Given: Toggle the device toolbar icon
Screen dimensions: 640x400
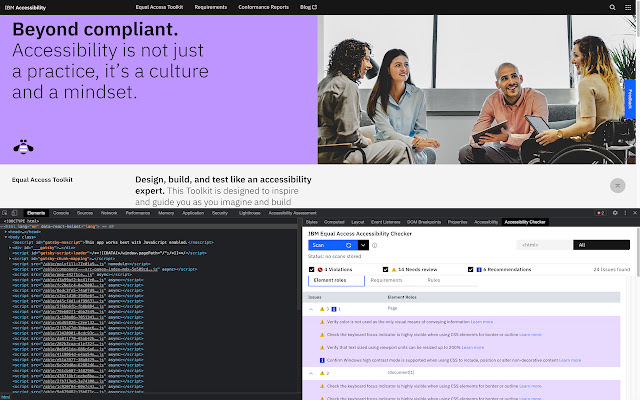Looking at the screenshot, I should point(17,213).
